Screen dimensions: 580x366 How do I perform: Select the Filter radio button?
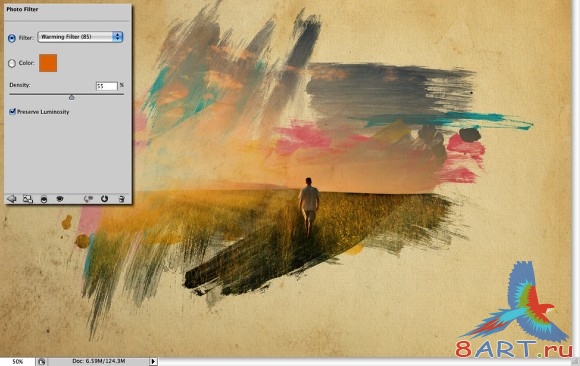click(12, 38)
